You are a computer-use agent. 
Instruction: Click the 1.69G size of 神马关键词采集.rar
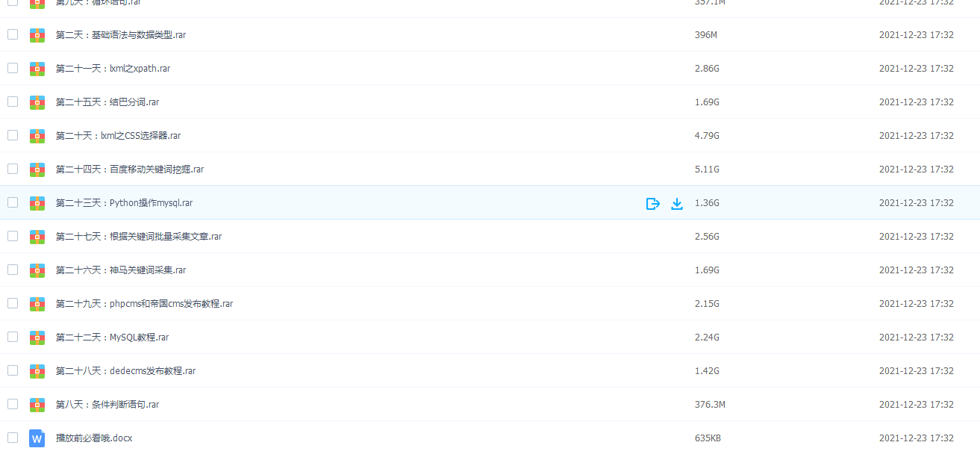tap(707, 270)
